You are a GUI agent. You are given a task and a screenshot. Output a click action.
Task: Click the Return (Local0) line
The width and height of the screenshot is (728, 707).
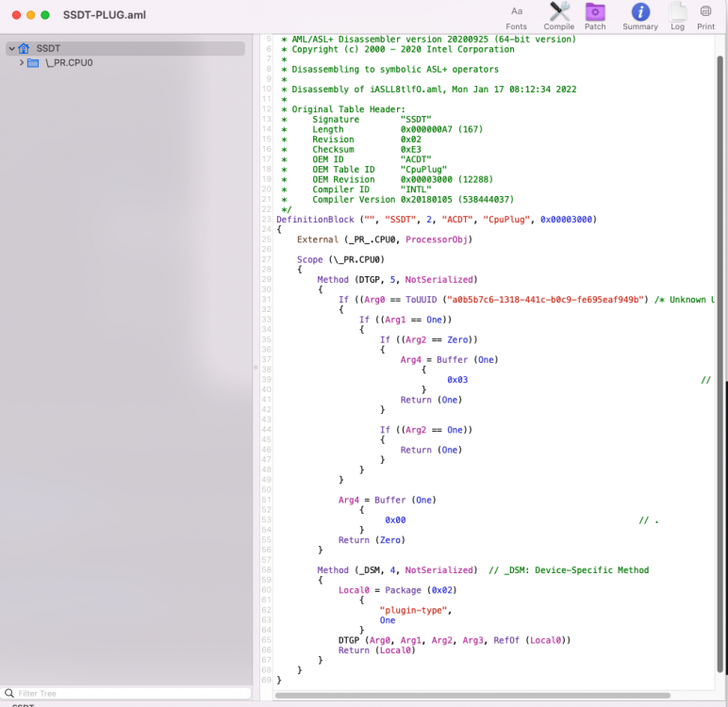(x=376, y=650)
